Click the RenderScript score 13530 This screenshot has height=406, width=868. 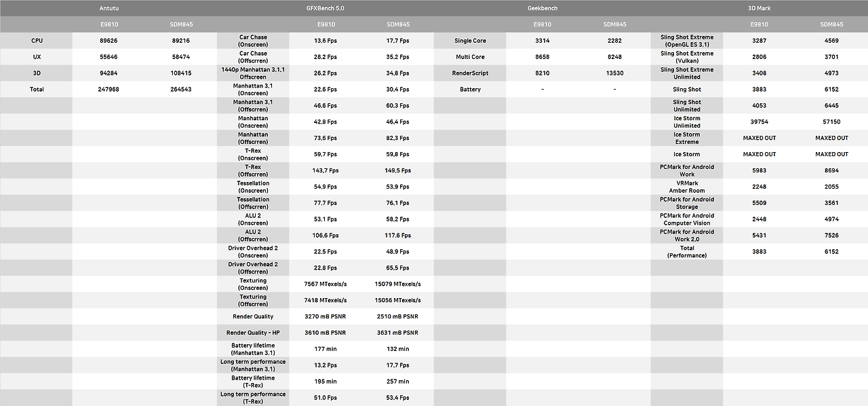tap(614, 73)
